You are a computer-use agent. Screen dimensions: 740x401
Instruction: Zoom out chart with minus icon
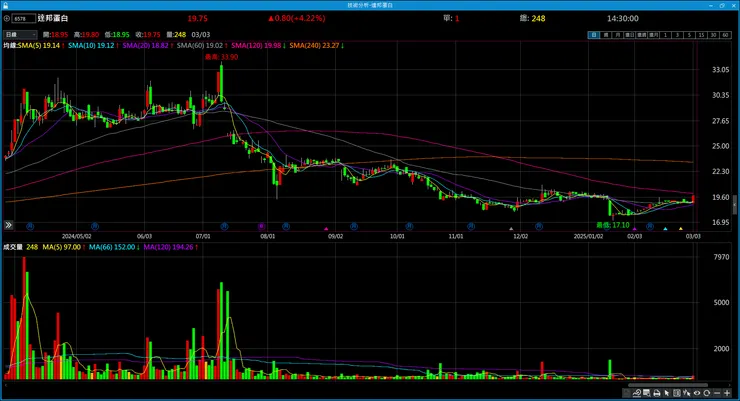coord(717,393)
